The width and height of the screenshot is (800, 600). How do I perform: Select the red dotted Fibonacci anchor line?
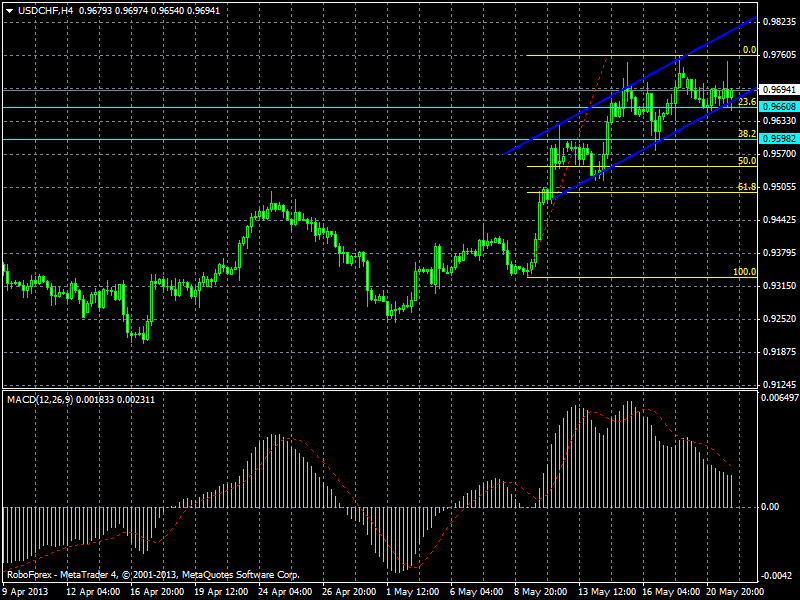pyautogui.click(x=568, y=166)
